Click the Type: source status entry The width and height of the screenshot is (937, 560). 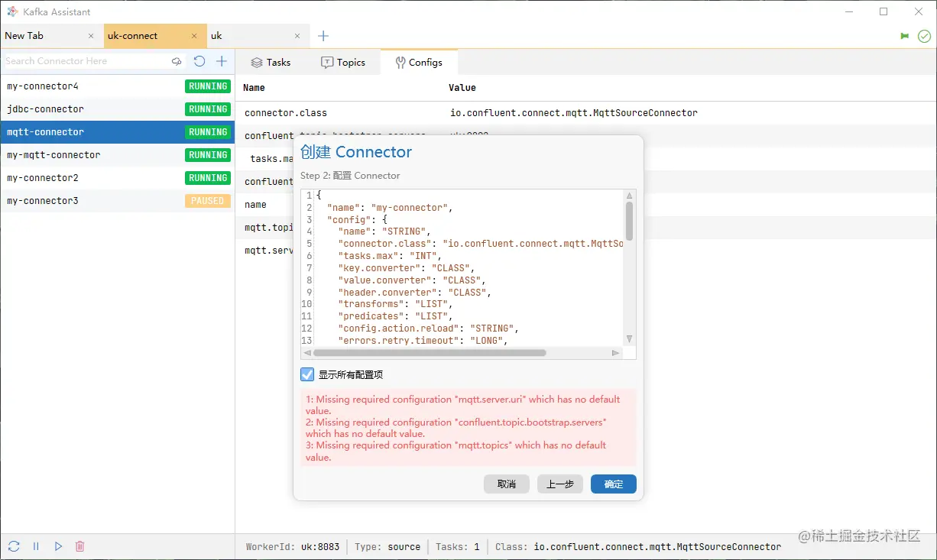(387, 547)
